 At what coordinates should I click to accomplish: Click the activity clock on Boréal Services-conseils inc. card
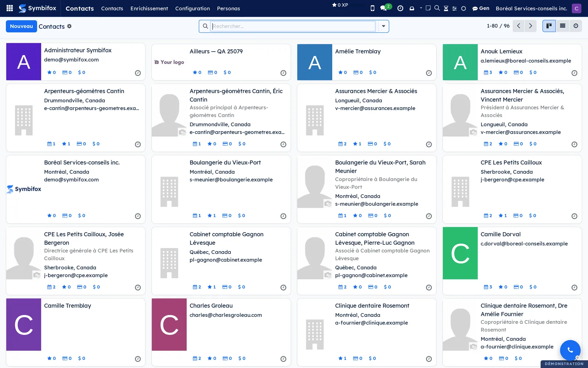(138, 216)
